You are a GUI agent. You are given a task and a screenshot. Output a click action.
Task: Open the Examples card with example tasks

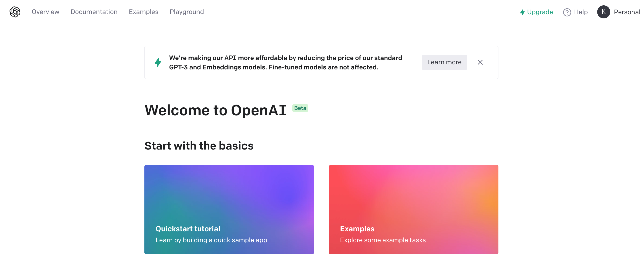[x=413, y=209]
